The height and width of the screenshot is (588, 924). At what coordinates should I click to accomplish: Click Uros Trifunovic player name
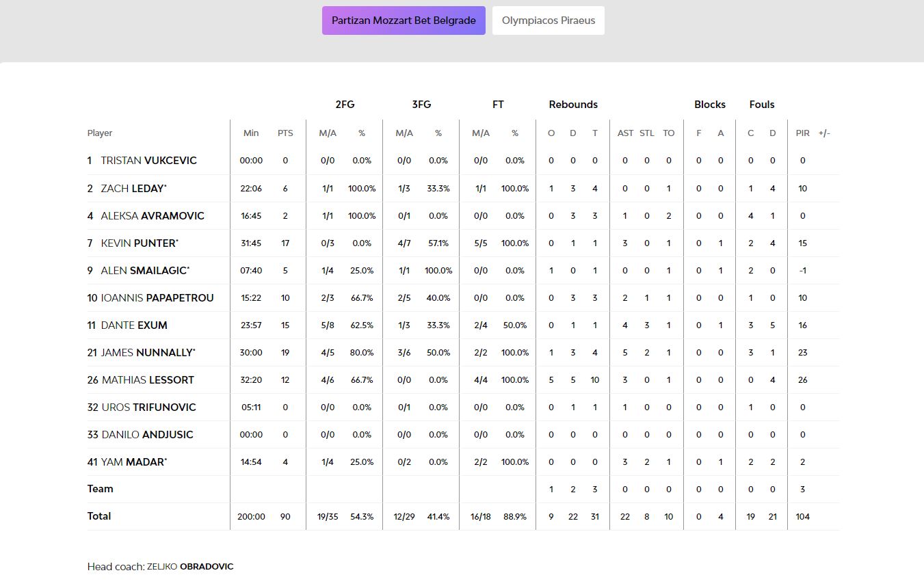[x=148, y=407]
